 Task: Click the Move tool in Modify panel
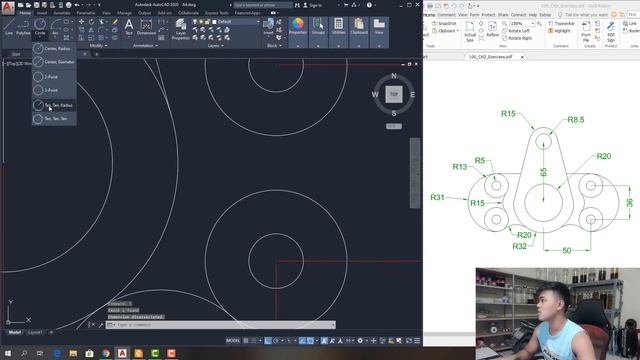(x=81, y=22)
